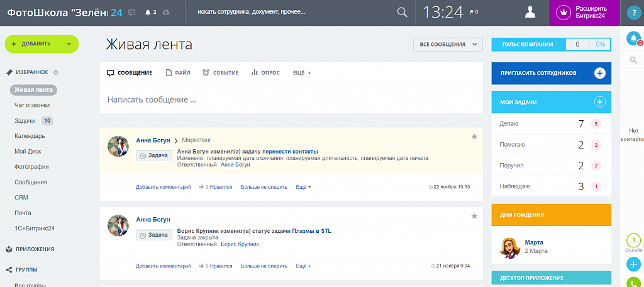Click the help question mark icon
The height and width of the screenshot is (287, 644).
[632, 13]
